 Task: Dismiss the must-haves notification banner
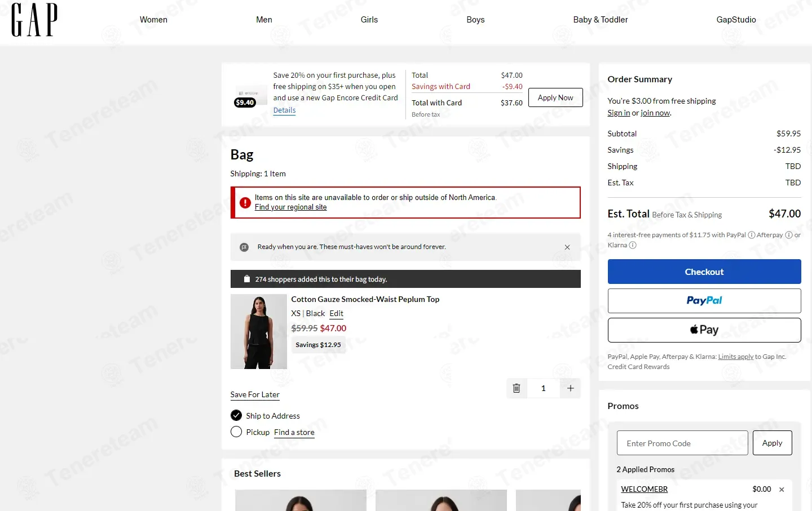567,247
